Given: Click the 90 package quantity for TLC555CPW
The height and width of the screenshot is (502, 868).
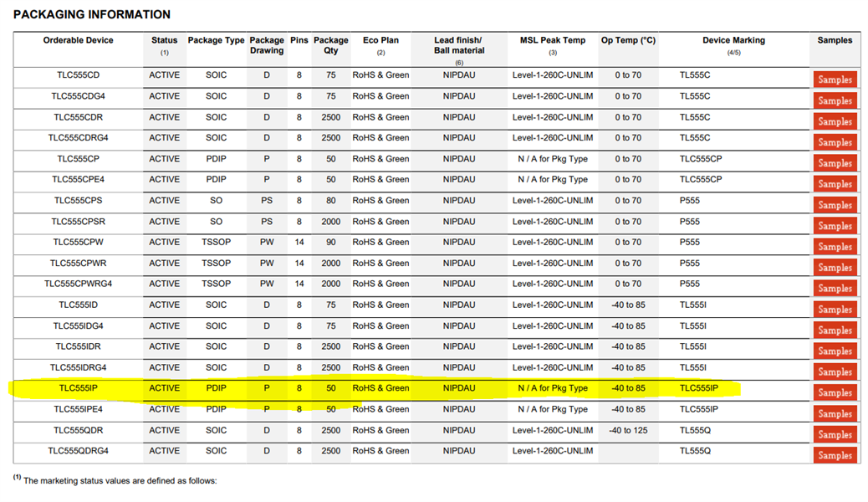Looking at the screenshot, I should (x=331, y=242).
